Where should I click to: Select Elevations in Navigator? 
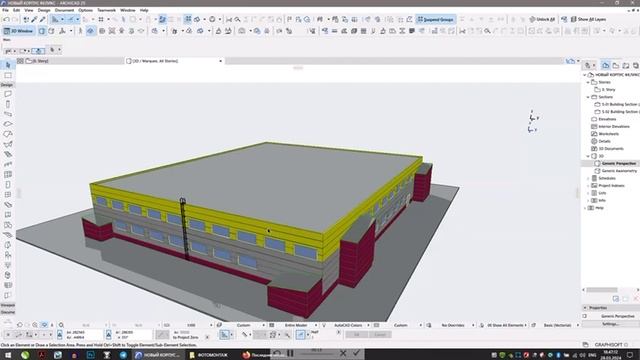607,119
